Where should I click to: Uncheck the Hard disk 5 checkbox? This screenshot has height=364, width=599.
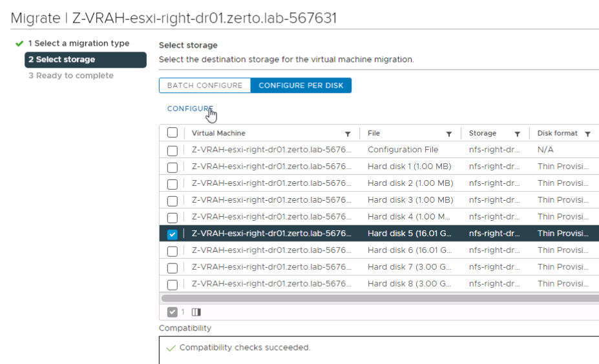point(173,234)
